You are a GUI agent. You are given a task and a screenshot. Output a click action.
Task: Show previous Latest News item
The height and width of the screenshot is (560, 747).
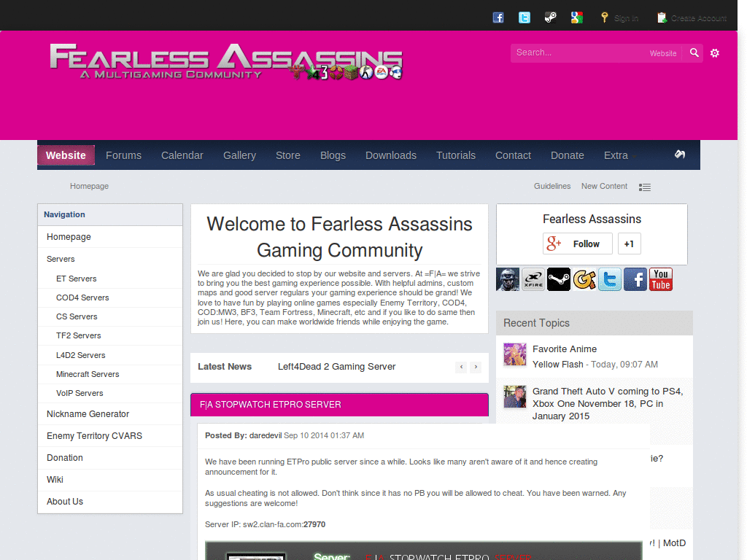[x=461, y=367]
